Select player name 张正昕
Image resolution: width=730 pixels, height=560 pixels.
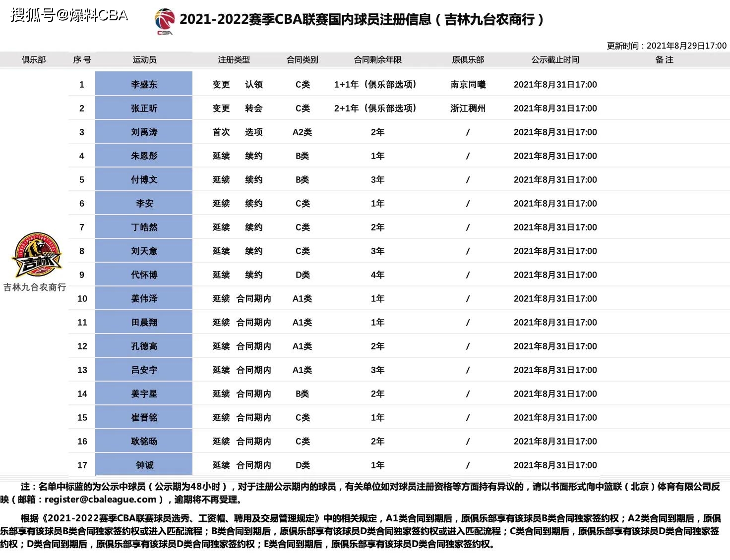(144, 109)
